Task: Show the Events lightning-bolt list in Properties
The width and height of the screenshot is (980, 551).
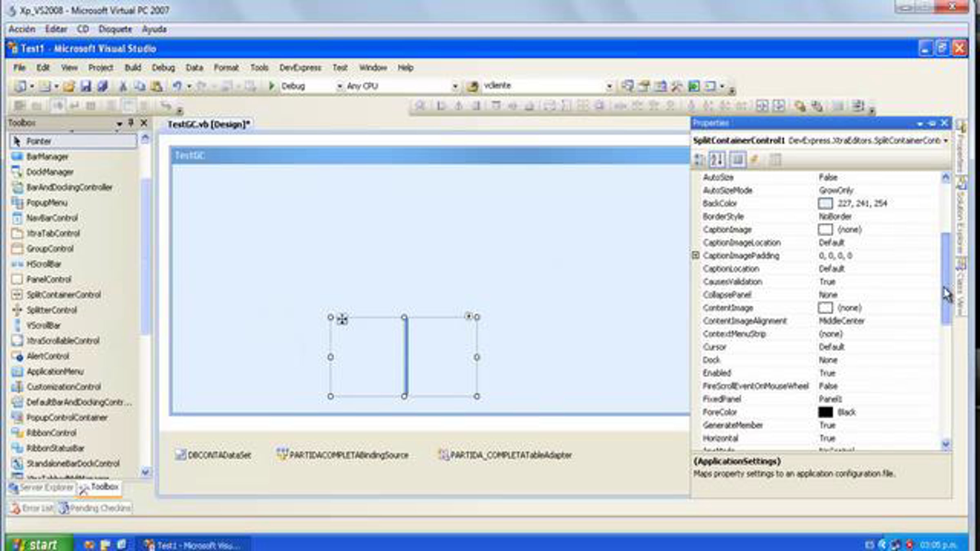Action: pos(755,160)
